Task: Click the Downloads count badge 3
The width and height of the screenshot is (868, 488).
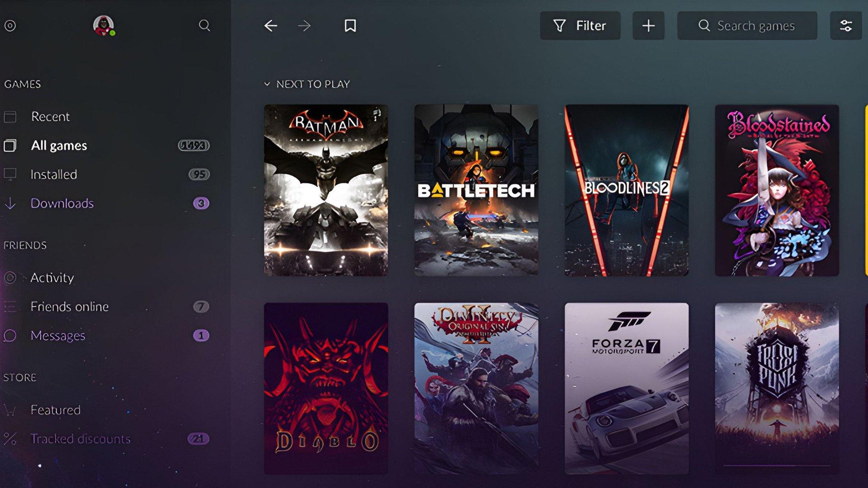Action: pyautogui.click(x=201, y=203)
